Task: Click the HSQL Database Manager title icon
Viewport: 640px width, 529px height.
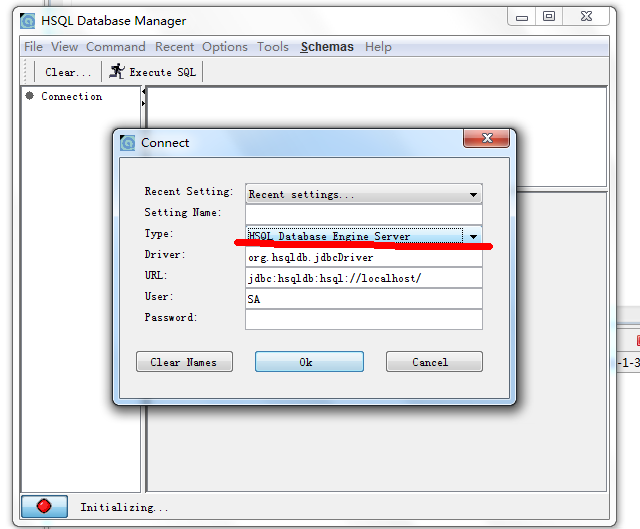Action: coord(27,21)
